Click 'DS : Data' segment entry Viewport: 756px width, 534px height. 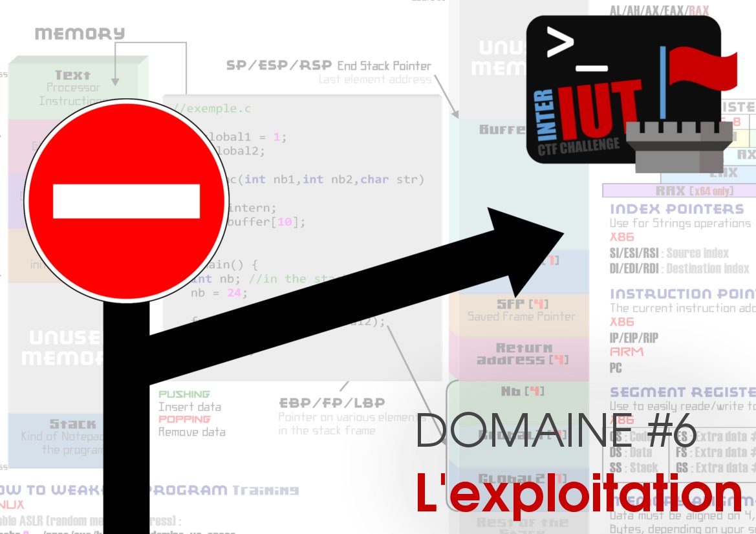(x=631, y=452)
